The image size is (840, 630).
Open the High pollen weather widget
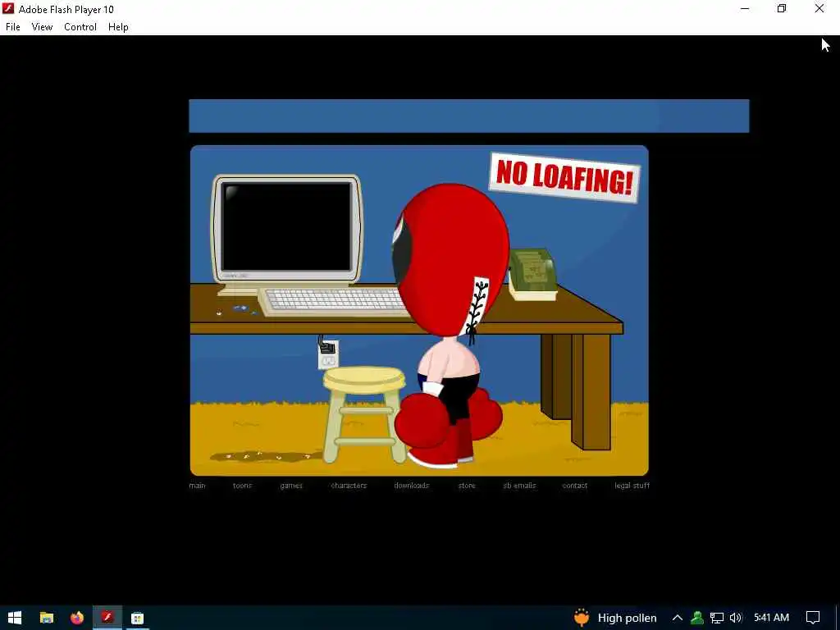point(615,618)
